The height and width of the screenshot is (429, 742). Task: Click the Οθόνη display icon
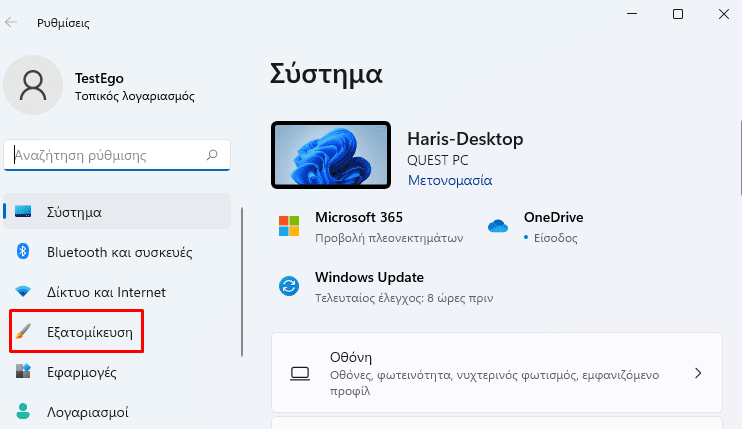pos(300,374)
